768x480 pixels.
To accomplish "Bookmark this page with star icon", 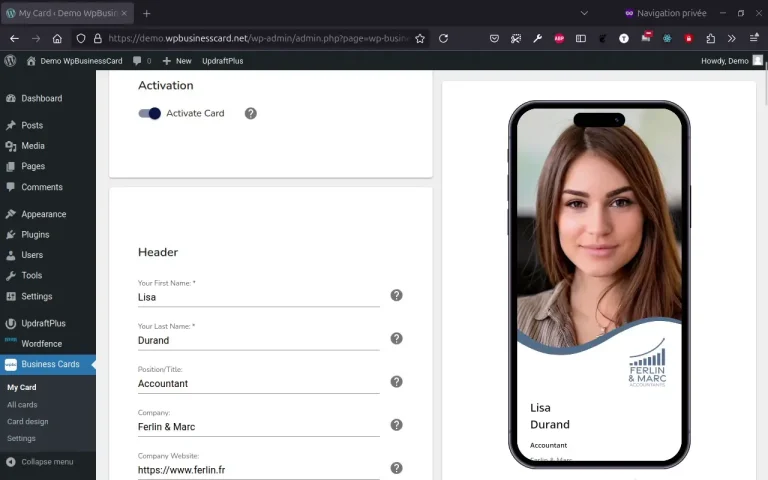I will point(420,38).
